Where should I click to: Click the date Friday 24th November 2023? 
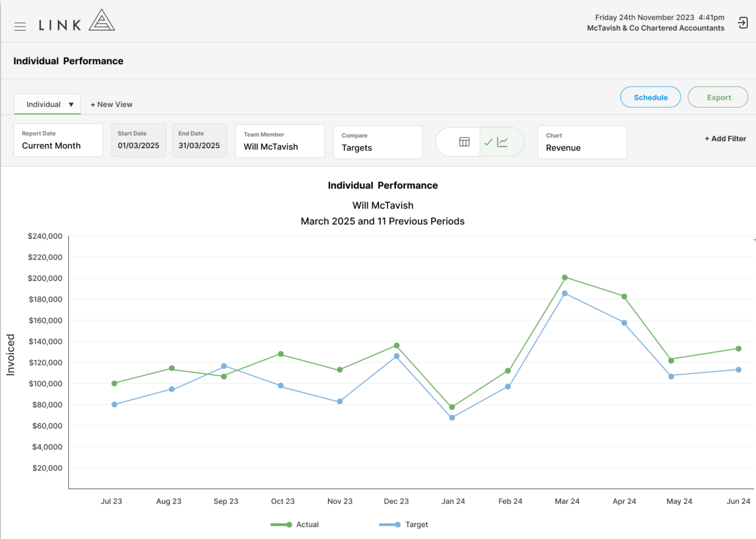pos(645,17)
